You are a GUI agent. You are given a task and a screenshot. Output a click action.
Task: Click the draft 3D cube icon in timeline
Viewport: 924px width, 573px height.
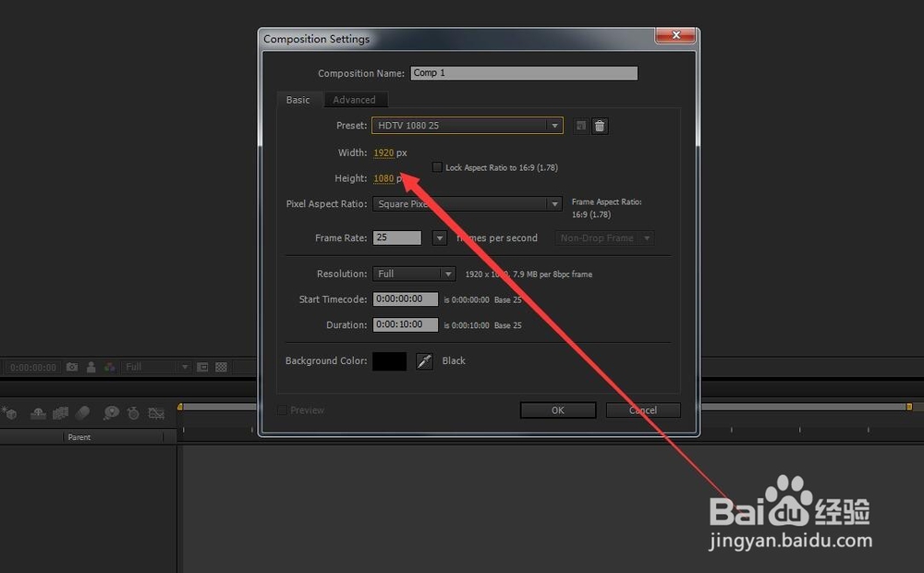[9, 413]
